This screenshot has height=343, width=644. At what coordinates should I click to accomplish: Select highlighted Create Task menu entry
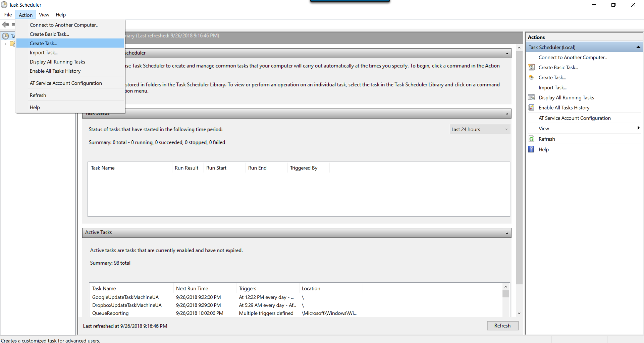tap(70, 43)
